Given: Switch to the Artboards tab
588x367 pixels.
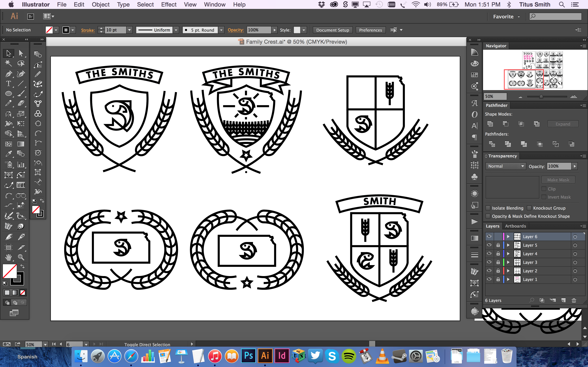Looking at the screenshot, I should pyautogui.click(x=515, y=226).
